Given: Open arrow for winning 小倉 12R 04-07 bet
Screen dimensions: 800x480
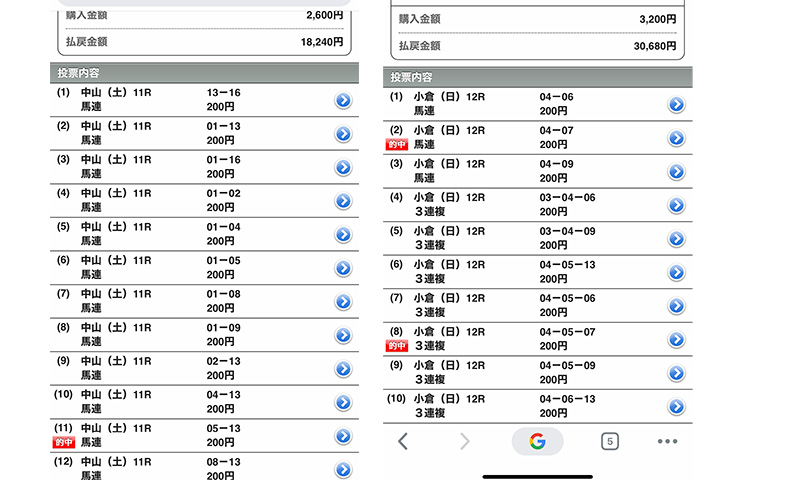Looking at the screenshot, I should [676, 138].
